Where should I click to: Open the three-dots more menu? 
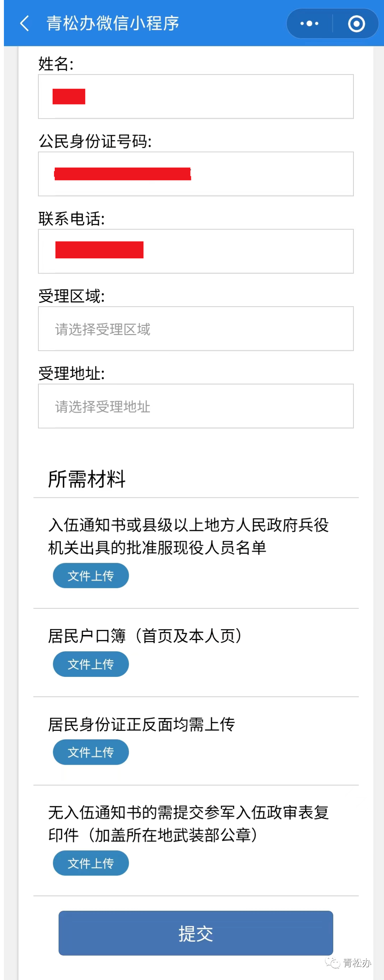point(309,23)
